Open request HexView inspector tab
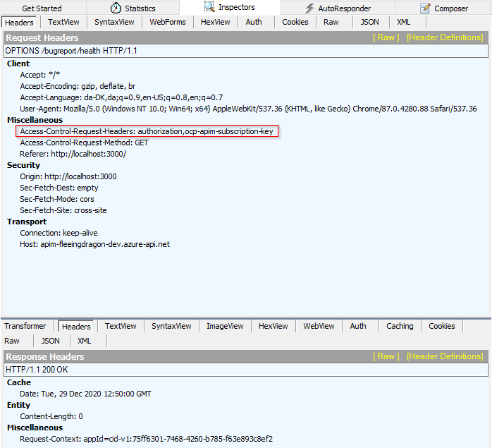This screenshot has width=492, height=448. click(215, 22)
